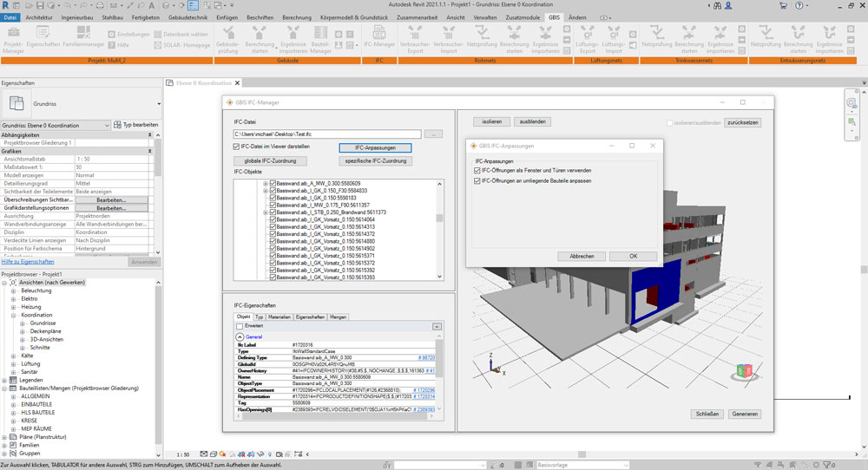This screenshot has width=868, height=470.
Task: Open Hilfe zu Eigenschaften link
Action: pos(28,262)
